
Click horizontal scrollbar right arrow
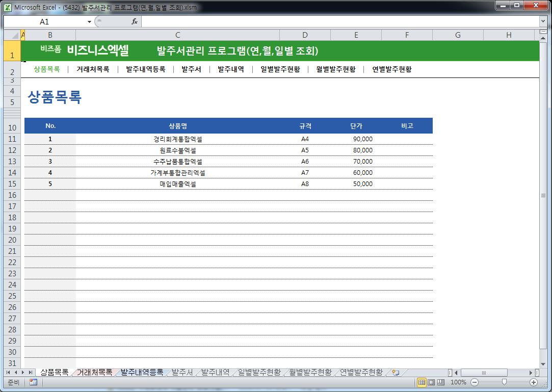[x=531, y=373]
